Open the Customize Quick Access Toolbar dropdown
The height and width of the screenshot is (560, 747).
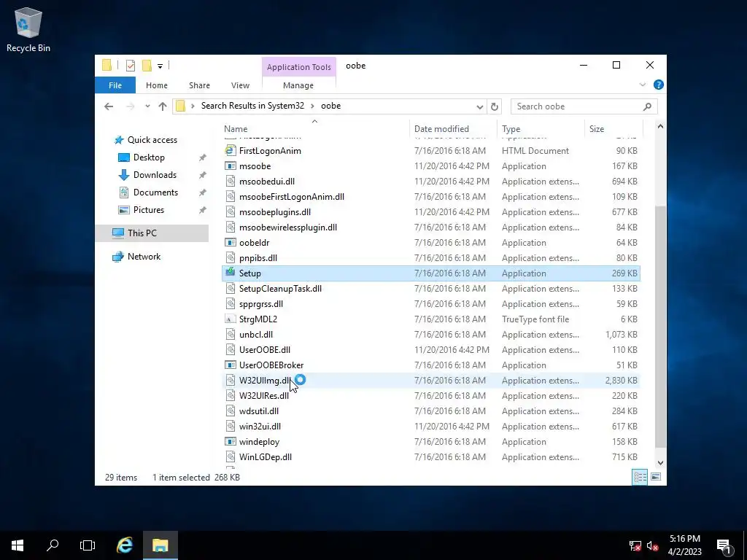(160, 66)
